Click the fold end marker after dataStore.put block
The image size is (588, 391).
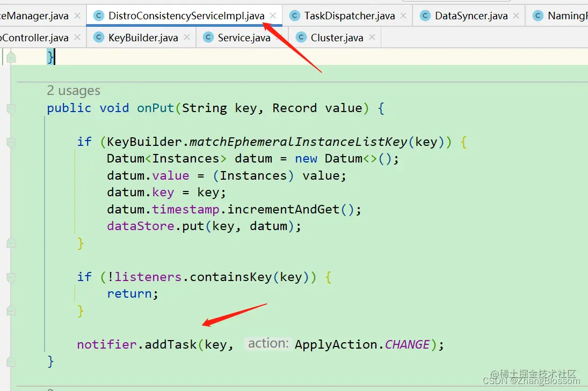[11, 243]
